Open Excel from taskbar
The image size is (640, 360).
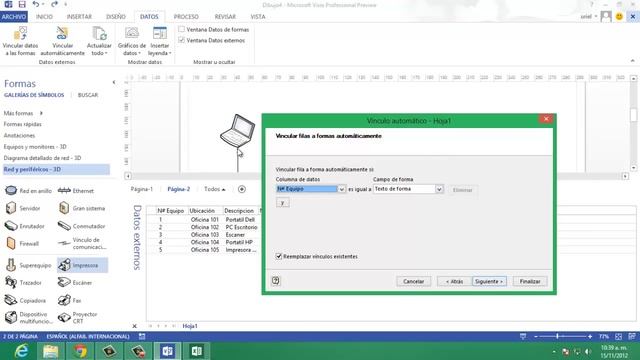click(197, 351)
